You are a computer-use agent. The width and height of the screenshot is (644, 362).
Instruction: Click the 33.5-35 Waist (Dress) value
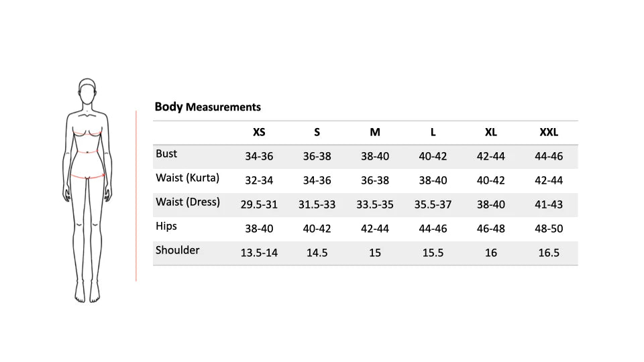(x=375, y=205)
